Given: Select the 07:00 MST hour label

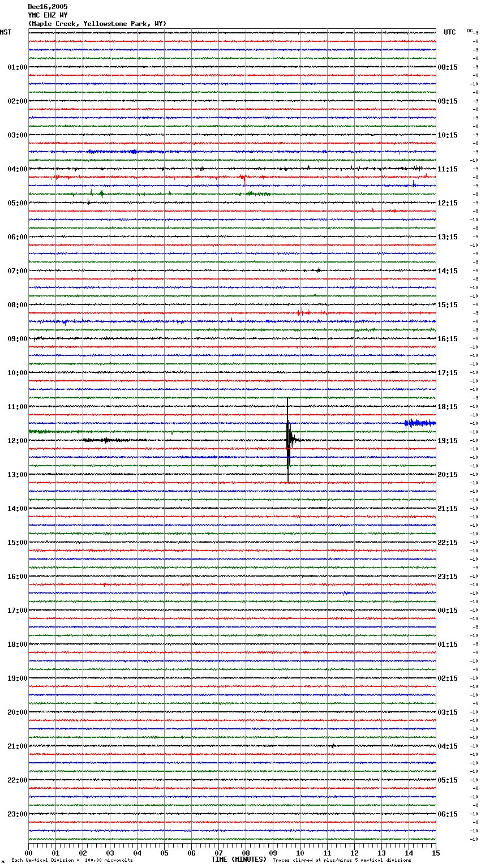Looking at the screenshot, I should click(x=18, y=271).
